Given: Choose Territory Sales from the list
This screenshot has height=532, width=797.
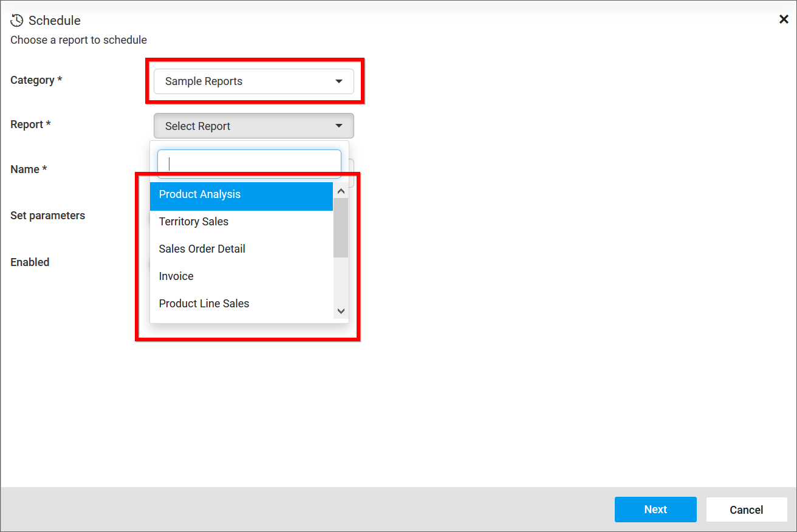Looking at the screenshot, I should (x=241, y=222).
